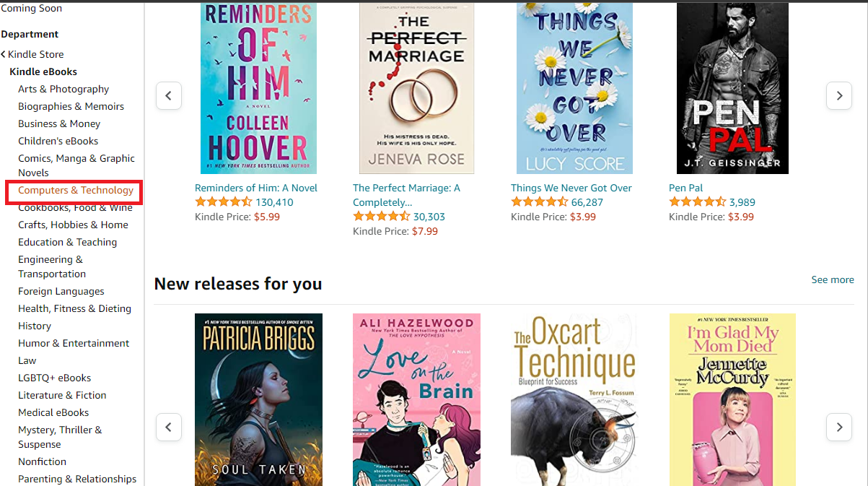Open I'm Glad My Mom Died cover
The width and height of the screenshot is (868, 486).
pyautogui.click(x=732, y=399)
